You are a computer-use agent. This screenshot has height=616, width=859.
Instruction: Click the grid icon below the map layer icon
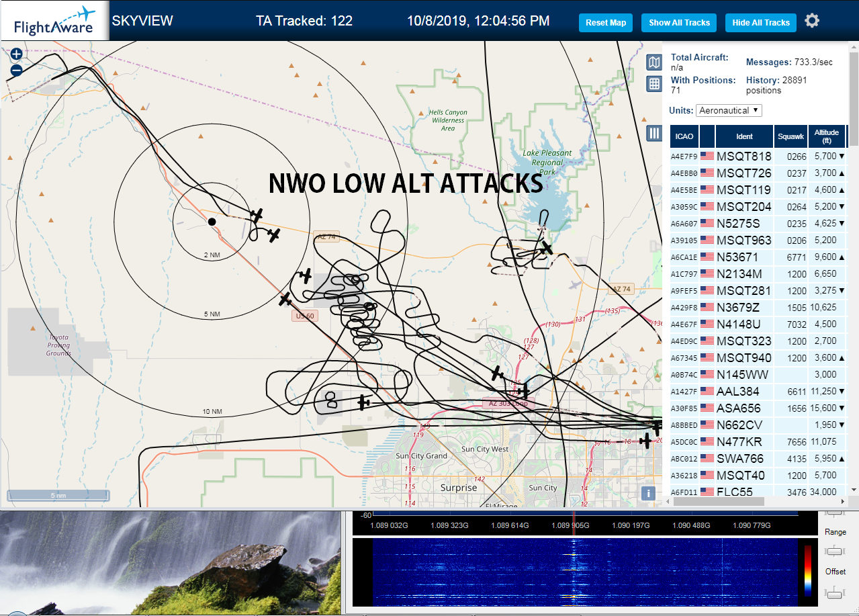(x=654, y=84)
